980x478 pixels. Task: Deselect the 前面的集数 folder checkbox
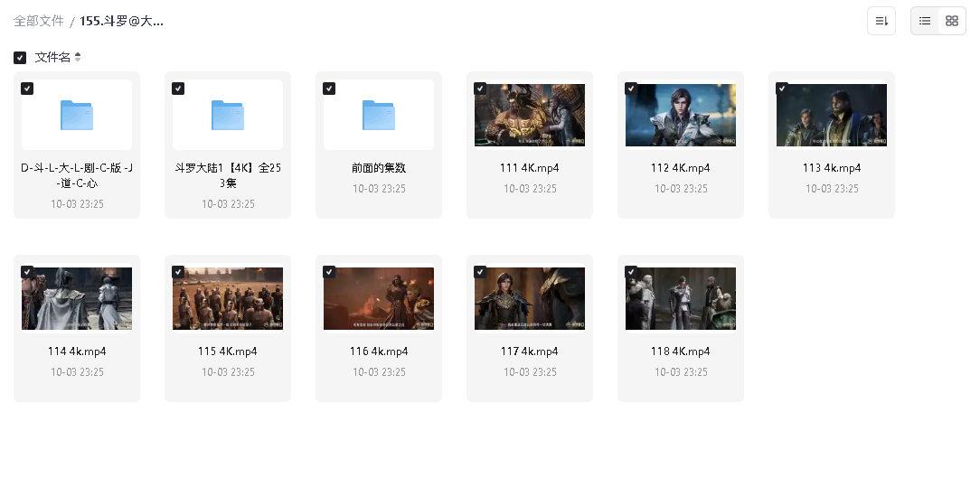pyautogui.click(x=329, y=89)
